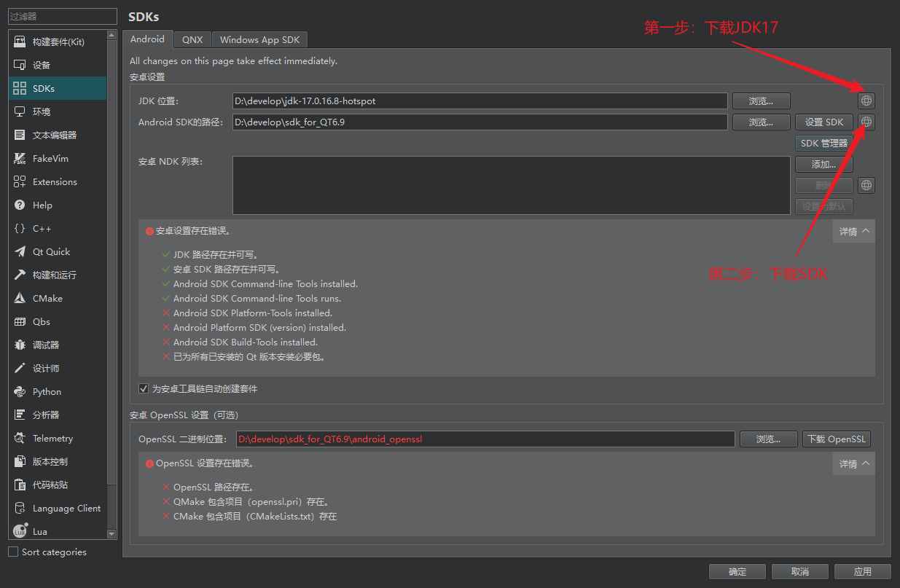Confirm with the 确定 button
The width and height of the screenshot is (900, 588).
pyautogui.click(x=737, y=571)
